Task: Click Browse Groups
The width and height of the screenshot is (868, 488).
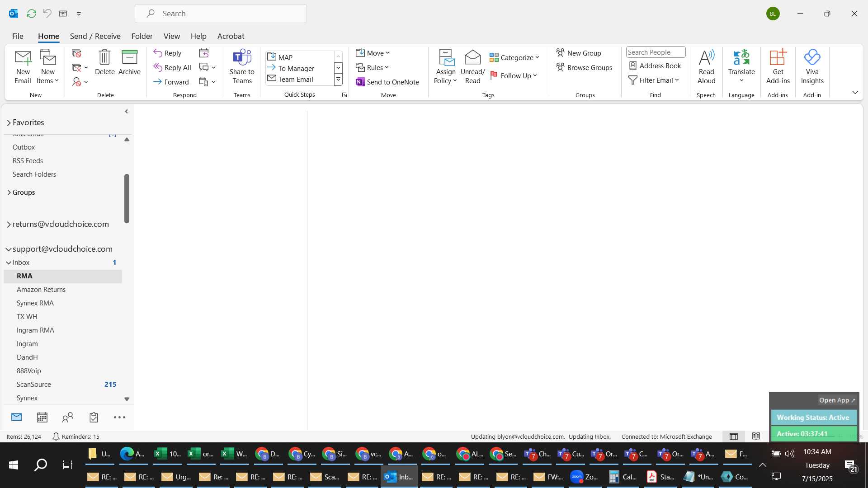Action: pyautogui.click(x=584, y=67)
